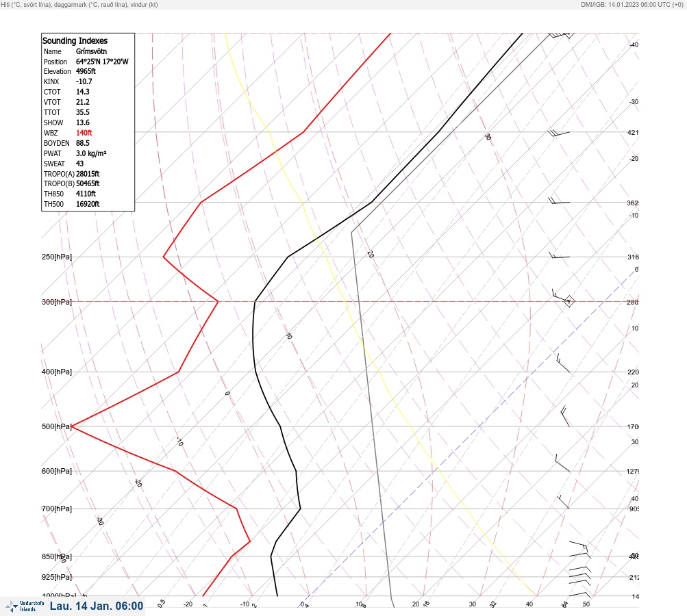
Task: Select the Name value 'Grímsvötn'
Action: 91,51
